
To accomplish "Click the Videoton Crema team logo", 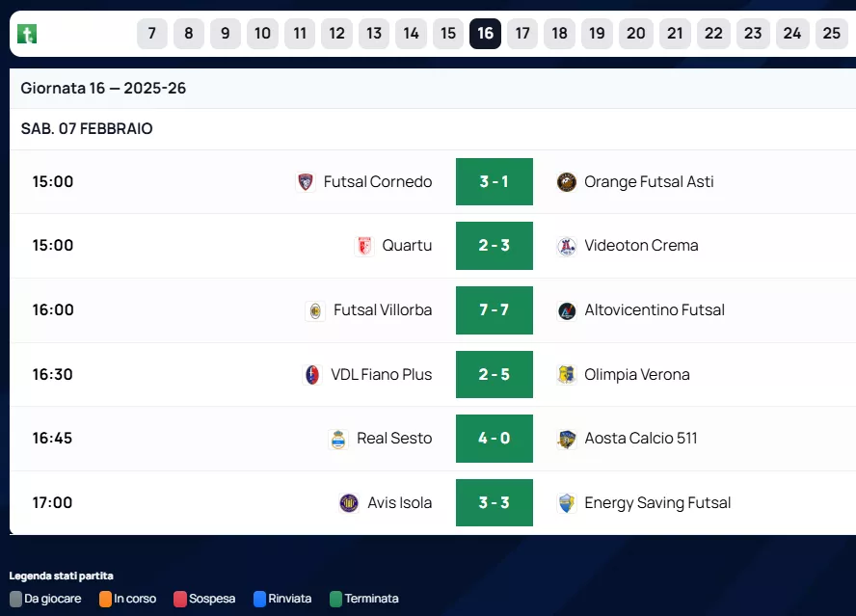I will pyautogui.click(x=567, y=246).
